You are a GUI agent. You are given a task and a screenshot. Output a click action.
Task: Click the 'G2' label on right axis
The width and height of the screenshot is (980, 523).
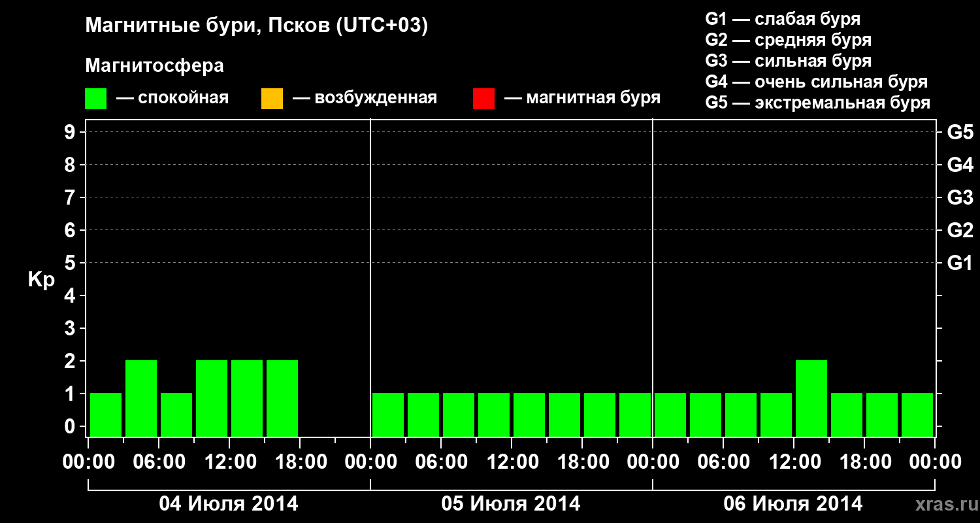pos(960,230)
